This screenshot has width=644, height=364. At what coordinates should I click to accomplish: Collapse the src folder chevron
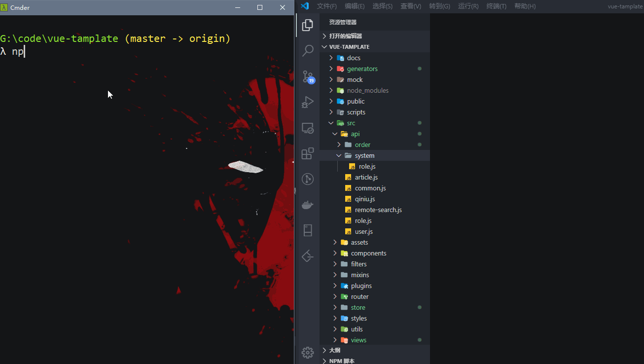point(331,123)
